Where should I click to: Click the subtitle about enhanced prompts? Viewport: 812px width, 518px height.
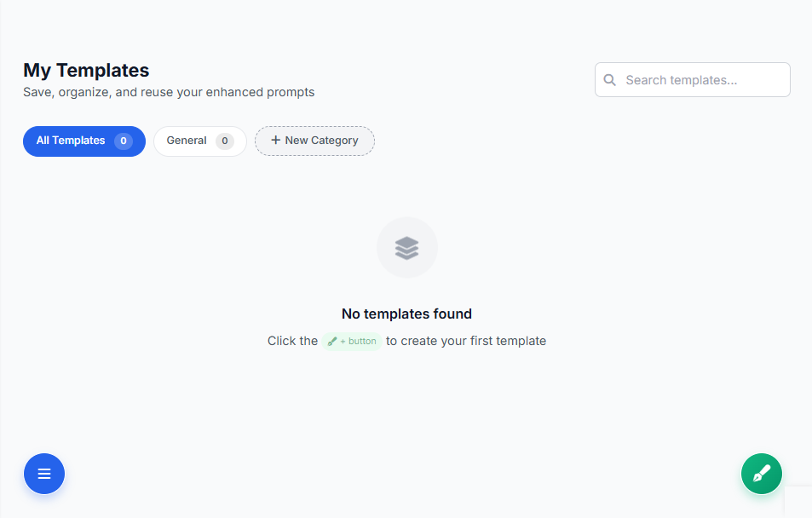pyautogui.click(x=169, y=92)
